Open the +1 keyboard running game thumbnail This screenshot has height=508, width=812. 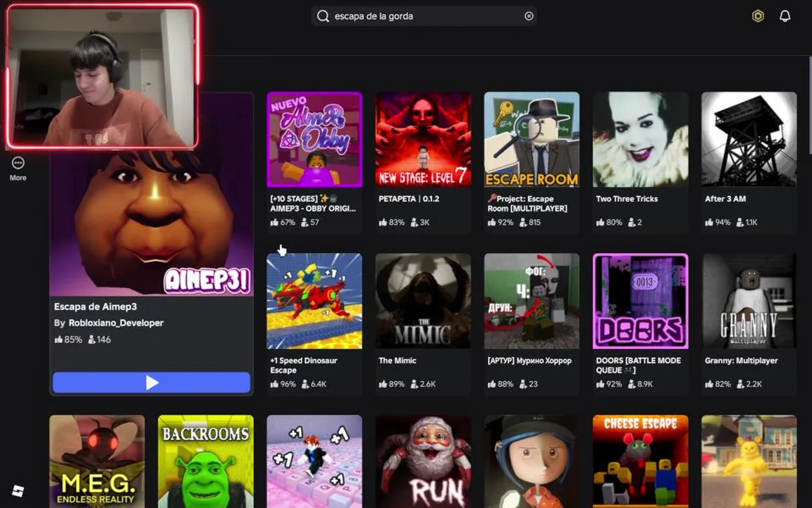(x=314, y=461)
